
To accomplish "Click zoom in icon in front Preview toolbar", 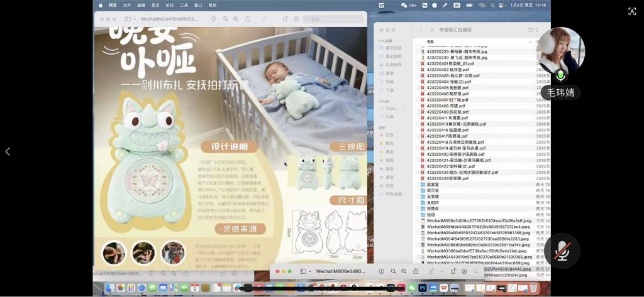I will click(404, 271).
